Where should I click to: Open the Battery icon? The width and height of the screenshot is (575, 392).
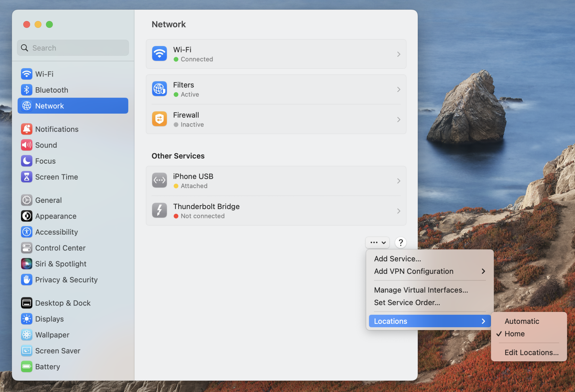point(26,367)
